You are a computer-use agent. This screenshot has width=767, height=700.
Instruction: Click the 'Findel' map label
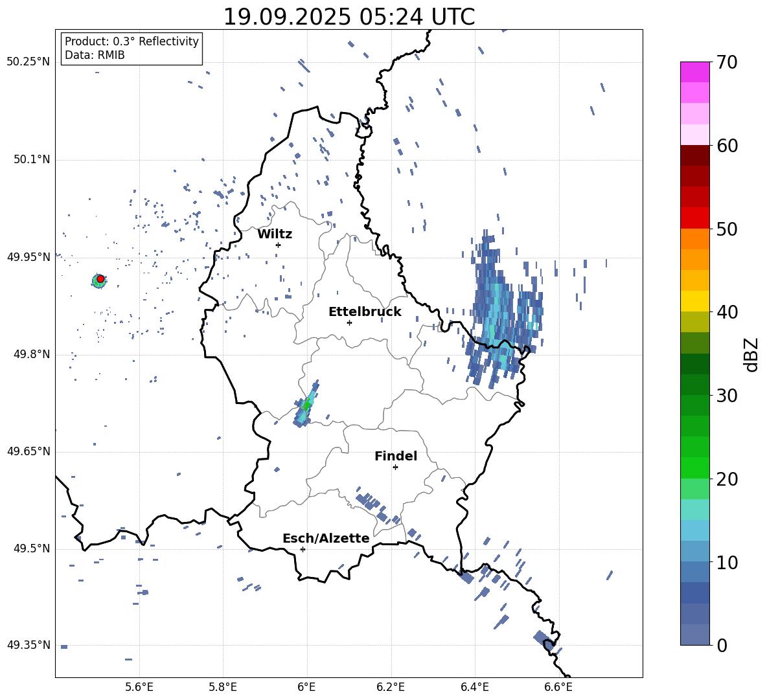[396, 456]
